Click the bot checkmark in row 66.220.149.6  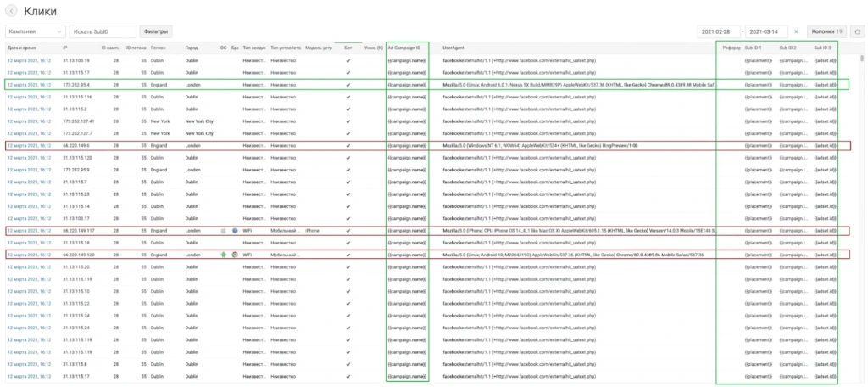pos(348,146)
